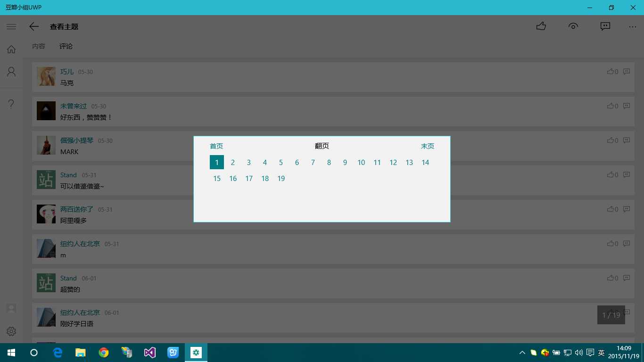
Task: Select page 6 in the pager
Action: [x=297, y=162]
